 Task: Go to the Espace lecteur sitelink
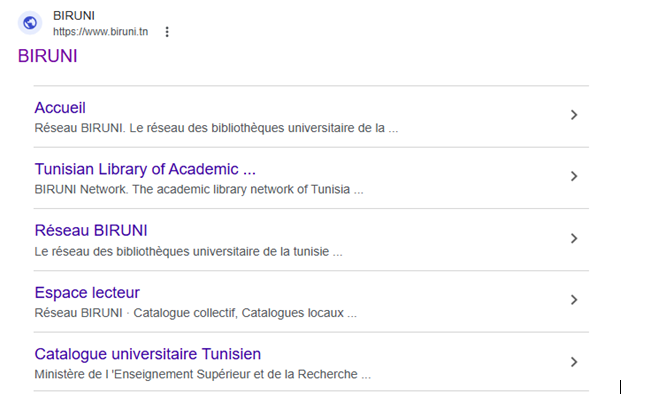(x=87, y=293)
